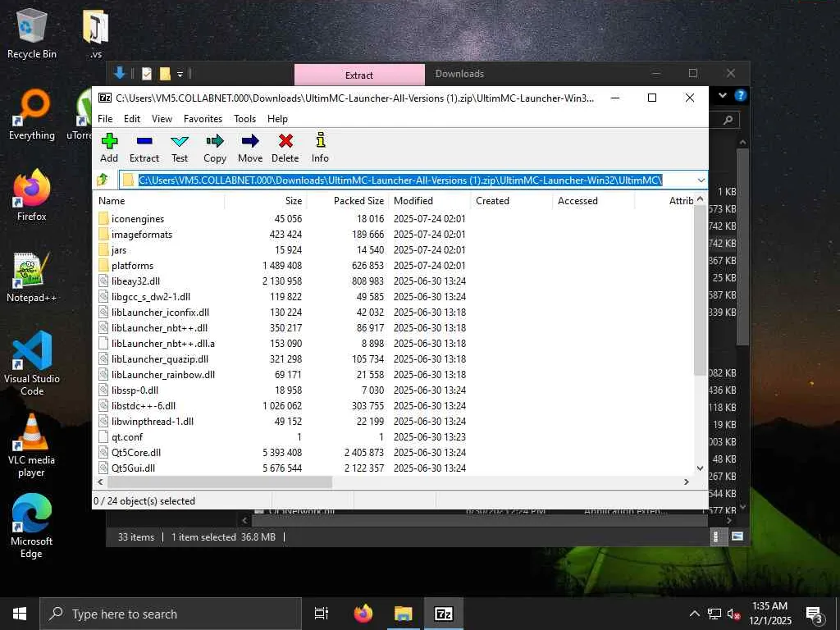Image resolution: width=840 pixels, height=630 pixels.
Task: Select libLauncher_nbt++.dll file
Action: click(x=159, y=327)
